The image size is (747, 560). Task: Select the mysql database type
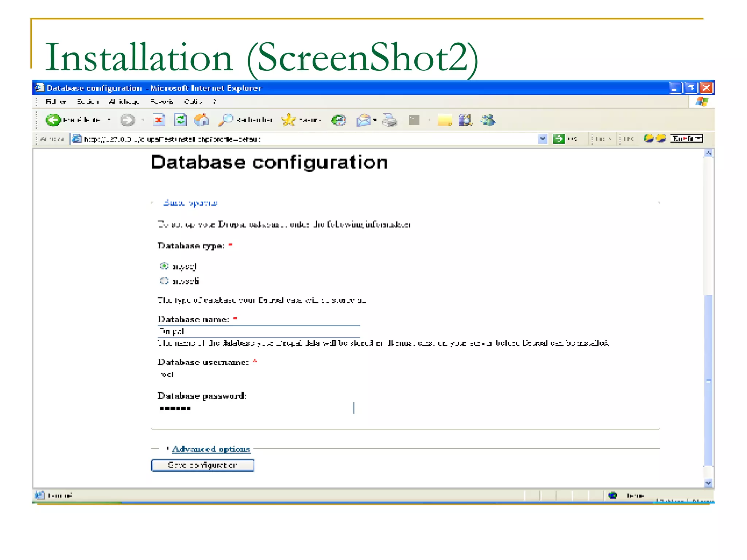(164, 266)
